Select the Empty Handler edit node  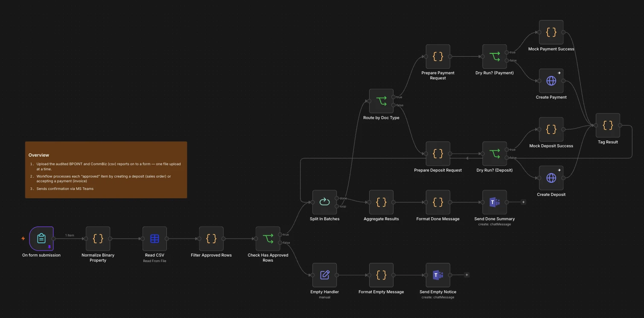(325, 275)
